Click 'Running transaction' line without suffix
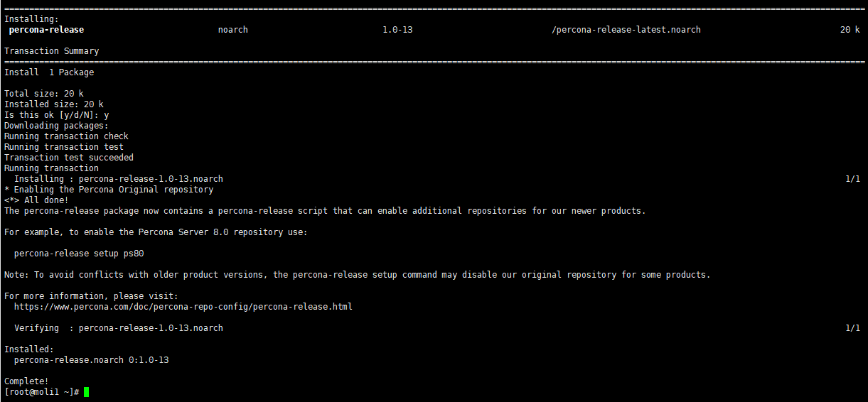The image size is (868, 402). coord(52,168)
